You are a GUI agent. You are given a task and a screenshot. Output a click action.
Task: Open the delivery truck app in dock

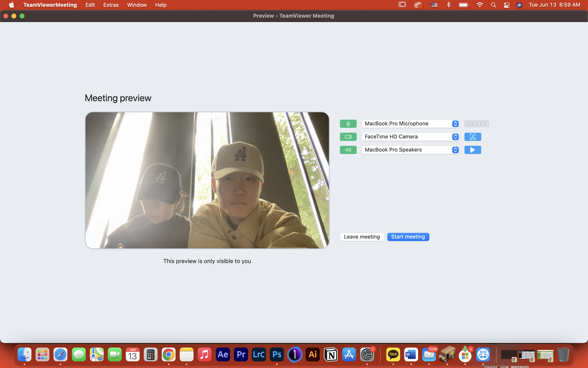pos(447,354)
